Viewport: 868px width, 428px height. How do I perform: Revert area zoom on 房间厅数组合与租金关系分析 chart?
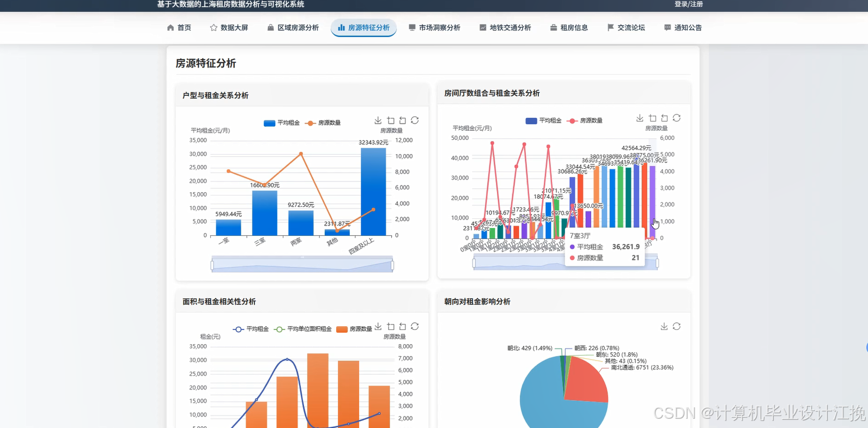point(664,118)
